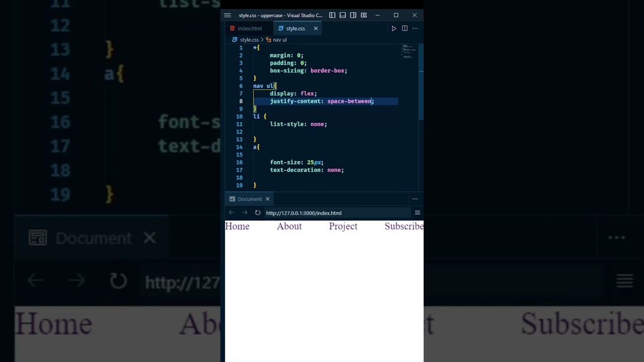Open editor More Actions ellipsis
This screenshot has height=362, width=644.
pos(415,29)
